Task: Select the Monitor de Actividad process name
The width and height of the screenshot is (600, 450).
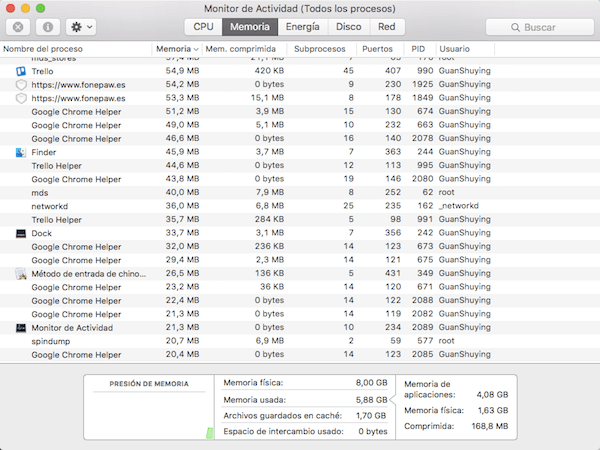Action: [72, 328]
